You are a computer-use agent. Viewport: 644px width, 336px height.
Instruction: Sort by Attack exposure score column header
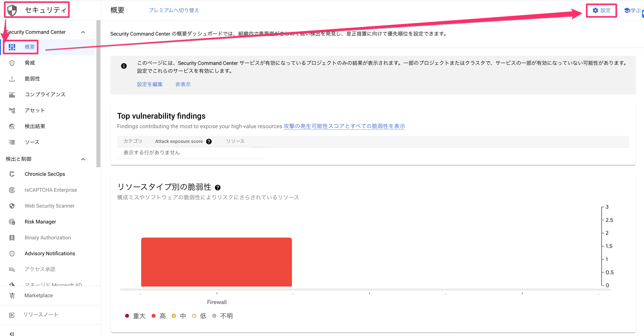tap(179, 142)
